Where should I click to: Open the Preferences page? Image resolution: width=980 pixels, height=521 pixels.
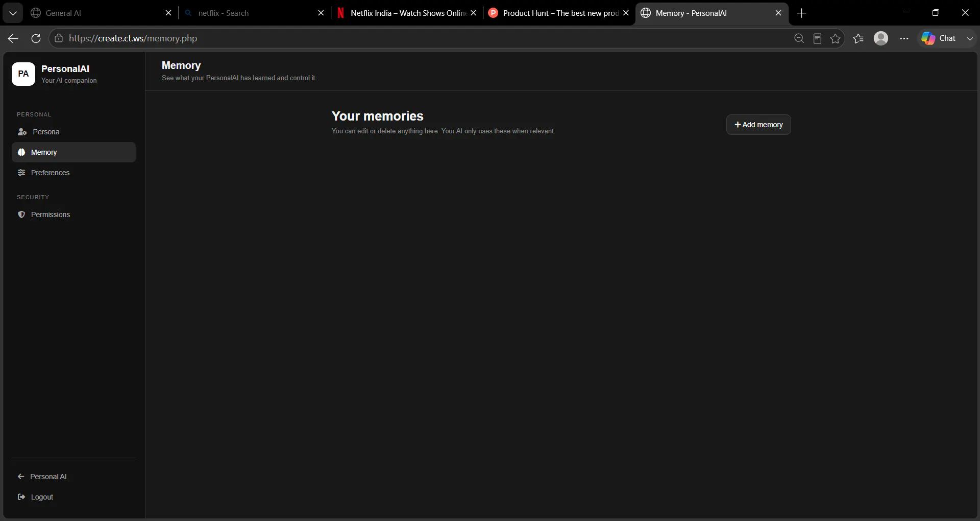pyautogui.click(x=73, y=173)
